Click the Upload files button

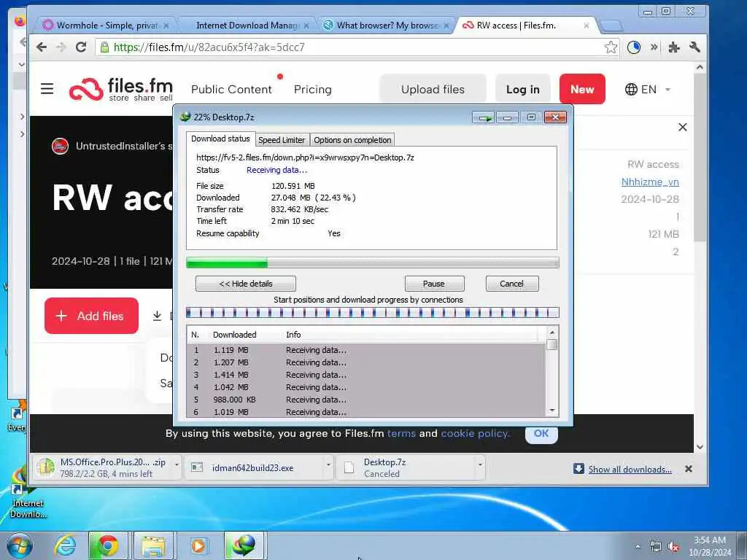pos(433,89)
